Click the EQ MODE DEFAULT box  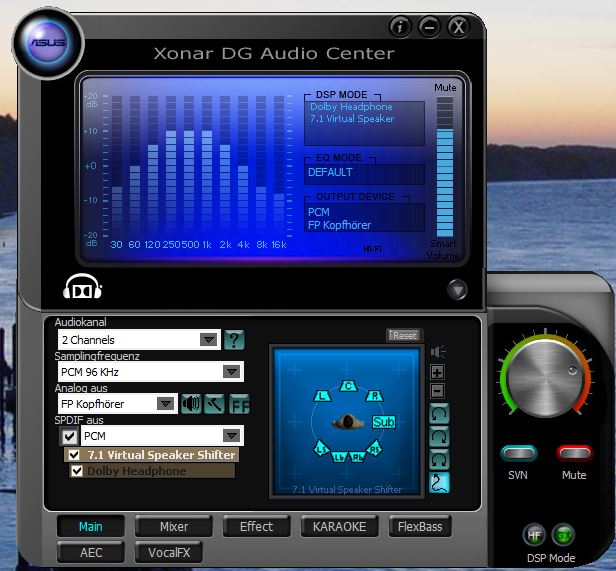(365, 174)
